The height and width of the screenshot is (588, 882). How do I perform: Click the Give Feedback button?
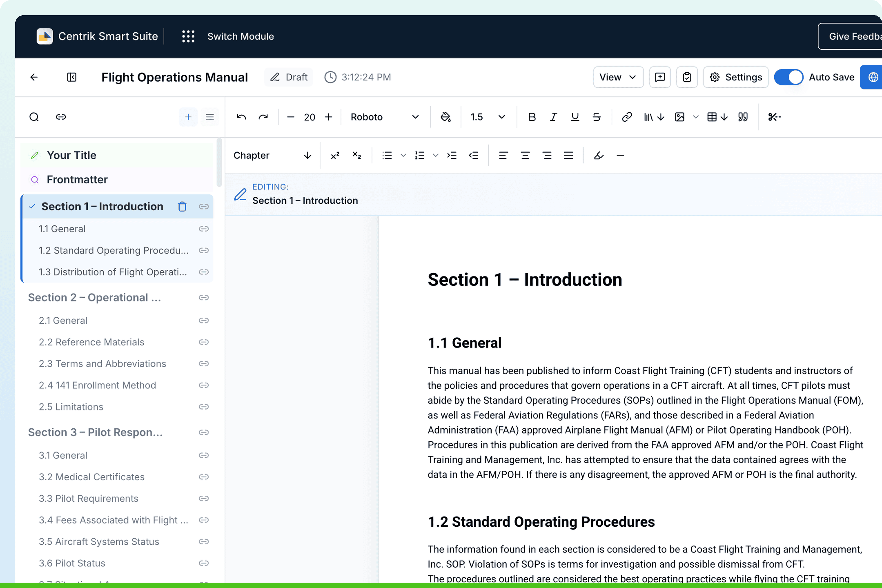coord(850,36)
